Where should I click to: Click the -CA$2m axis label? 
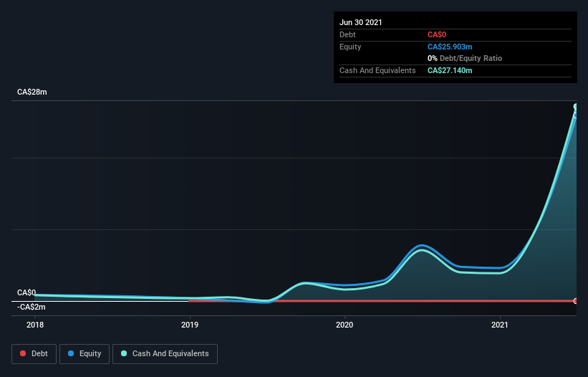click(x=31, y=307)
